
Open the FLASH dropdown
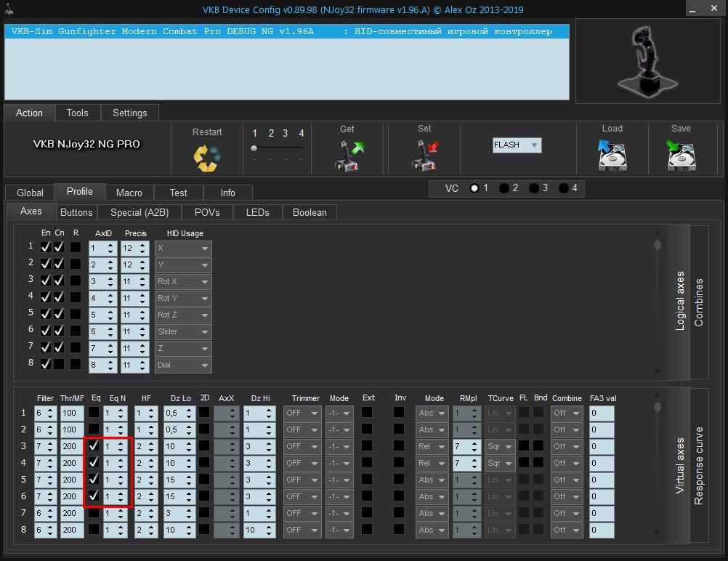(x=517, y=145)
